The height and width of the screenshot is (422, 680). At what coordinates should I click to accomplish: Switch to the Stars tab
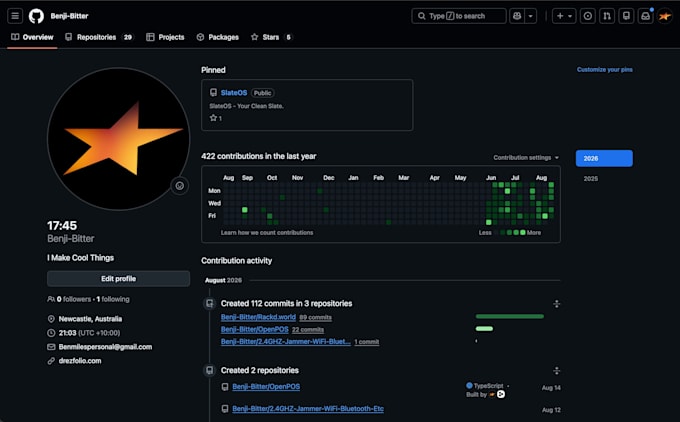[x=271, y=37]
